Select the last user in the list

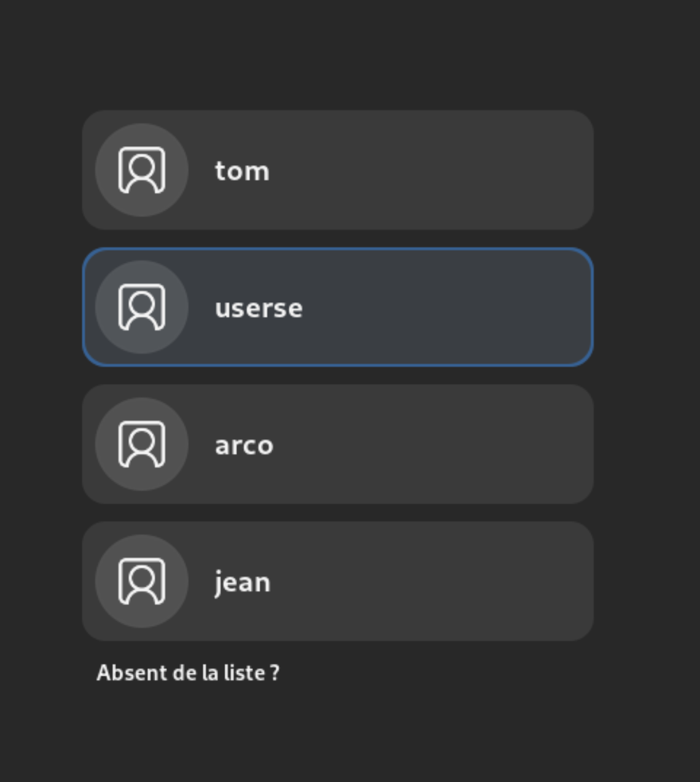tap(338, 581)
